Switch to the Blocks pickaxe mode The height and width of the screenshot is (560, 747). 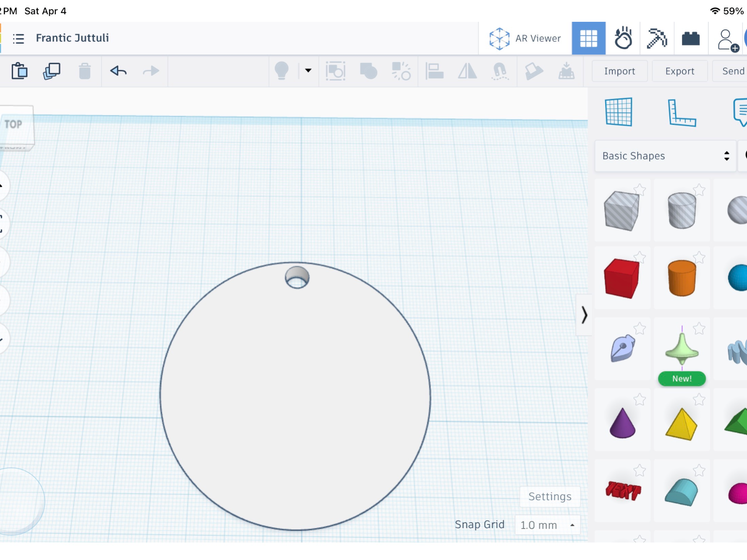[x=657, y=39]
